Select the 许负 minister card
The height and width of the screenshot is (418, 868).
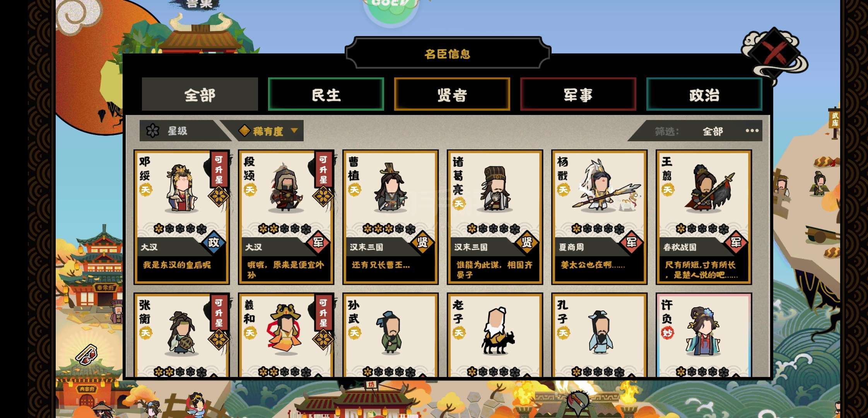pos(704,335)
